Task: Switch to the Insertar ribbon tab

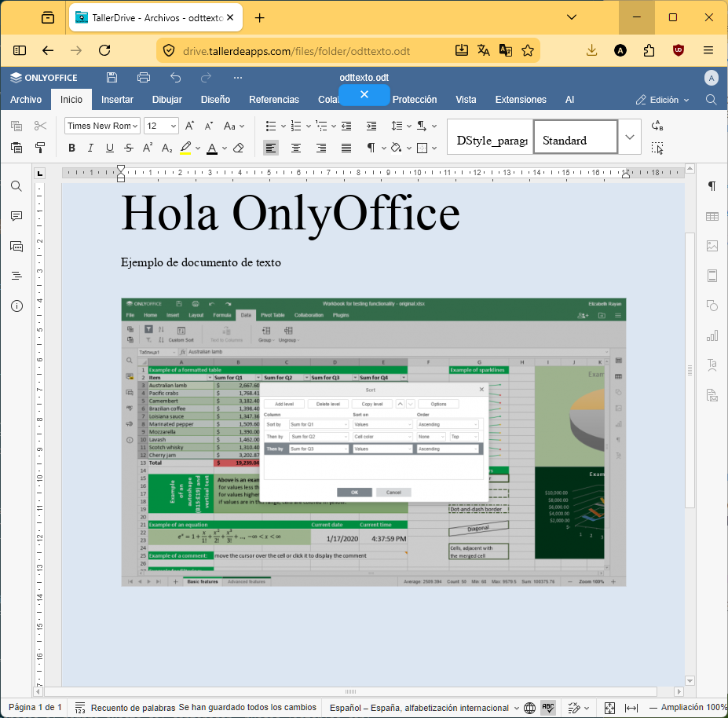Action: pos(117,100)
